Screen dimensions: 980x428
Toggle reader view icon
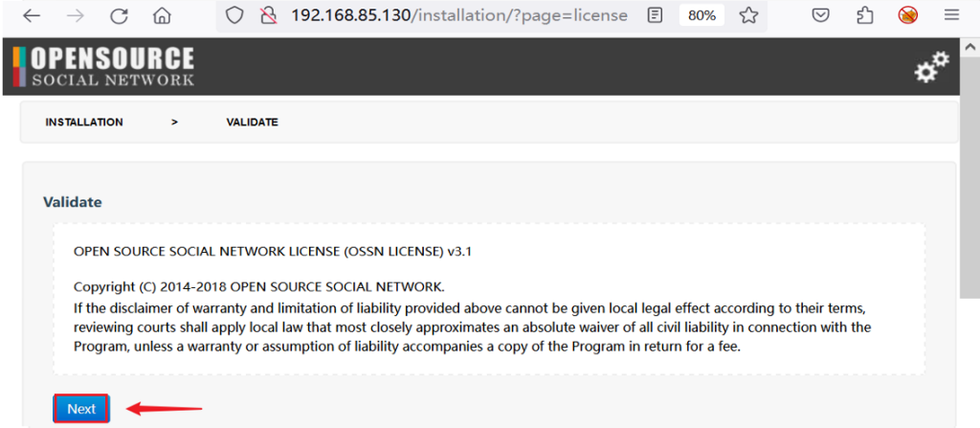(655, 15)
